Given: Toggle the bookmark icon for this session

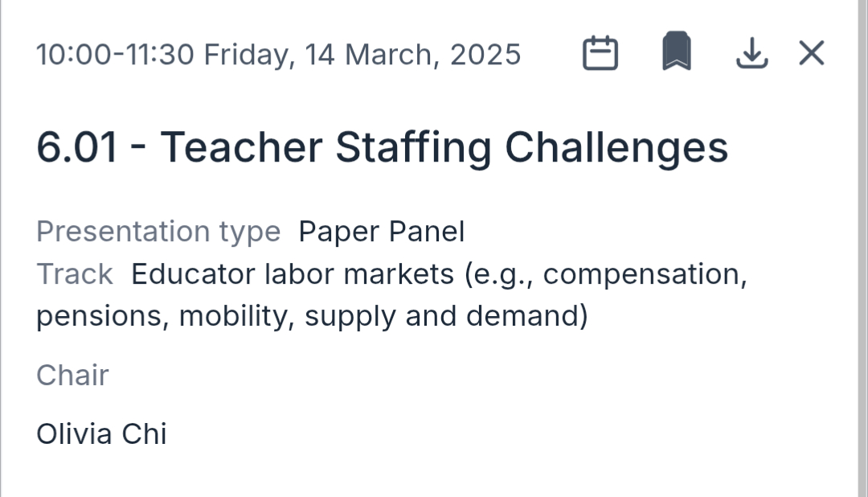Looking at the screenshot, I should [x=677, y=53].
